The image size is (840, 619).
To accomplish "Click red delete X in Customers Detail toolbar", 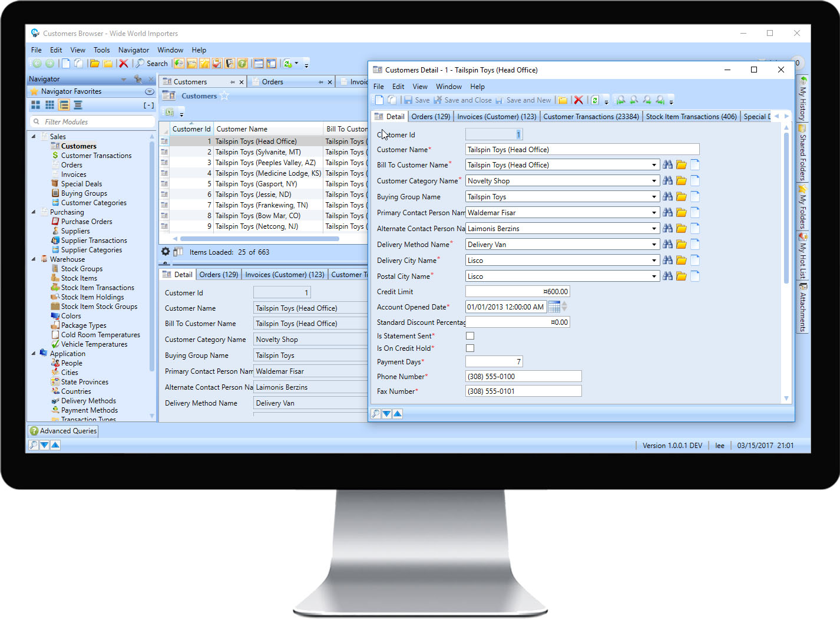I will coord(578,100).
